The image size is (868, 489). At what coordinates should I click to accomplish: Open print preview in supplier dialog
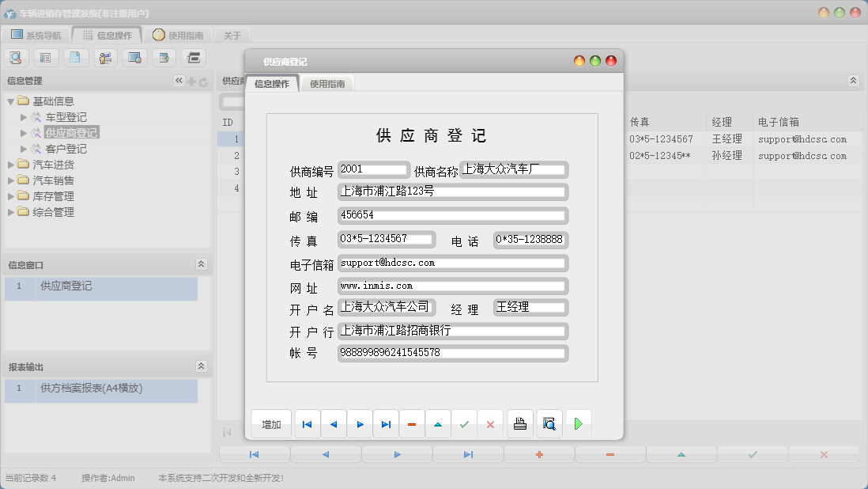pyautogui.click(x=549, y=424)
